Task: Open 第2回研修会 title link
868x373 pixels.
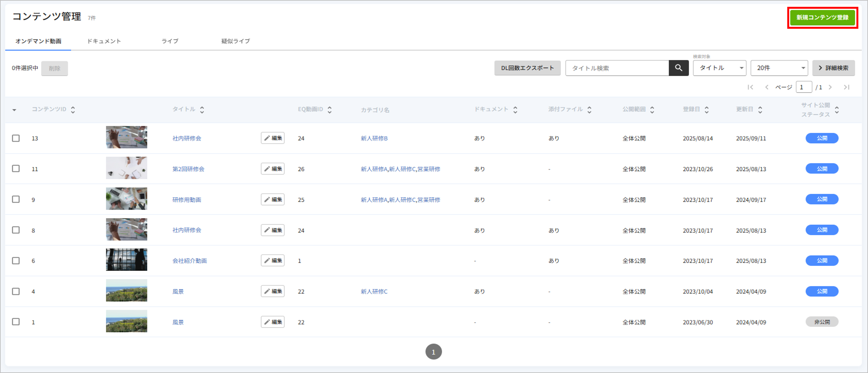Action: pyautogui.click(x=188, y=169)
